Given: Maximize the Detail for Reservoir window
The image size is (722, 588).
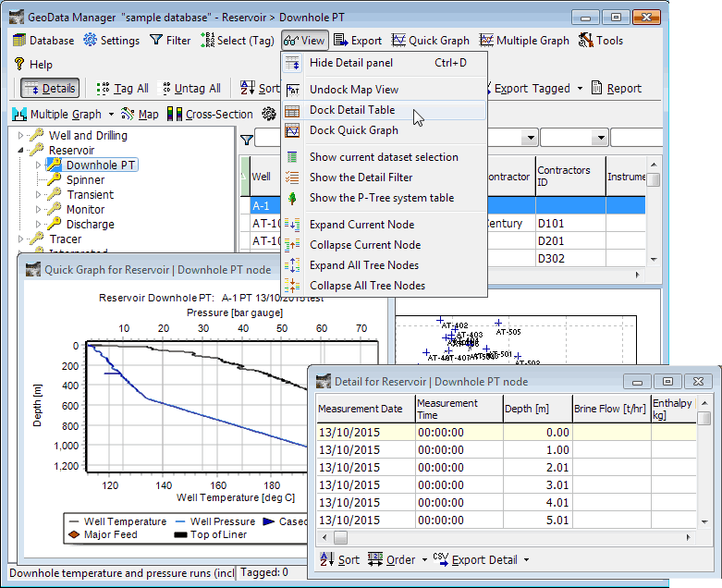Looking at the screenshot, I should coord(667,381).
